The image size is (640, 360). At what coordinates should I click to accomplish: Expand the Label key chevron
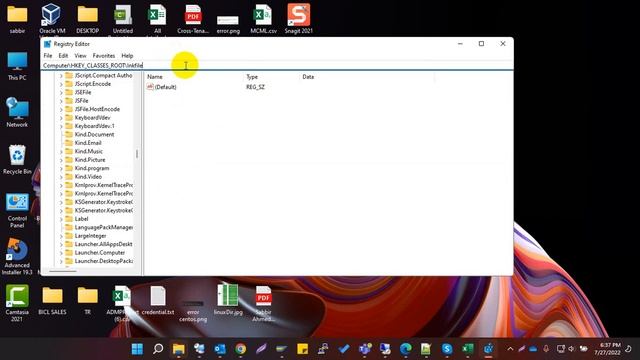click(61, 219)
